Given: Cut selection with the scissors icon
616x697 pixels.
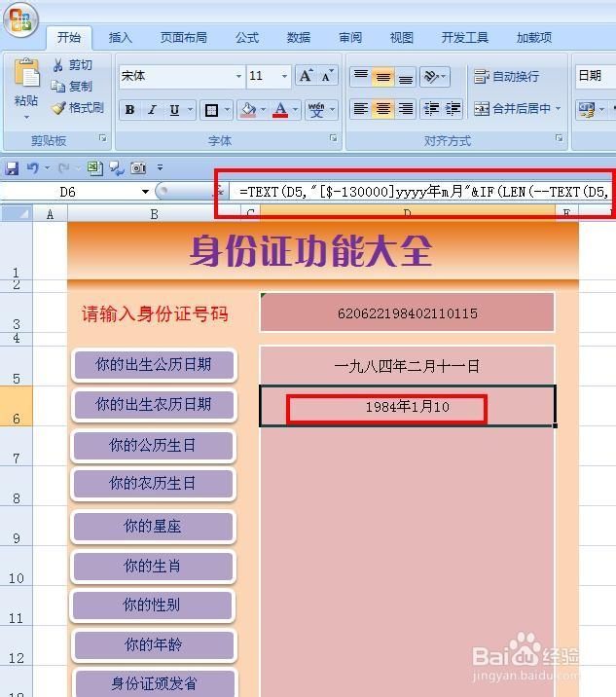Looking at the screenshot, I should [x=57, y=65].
